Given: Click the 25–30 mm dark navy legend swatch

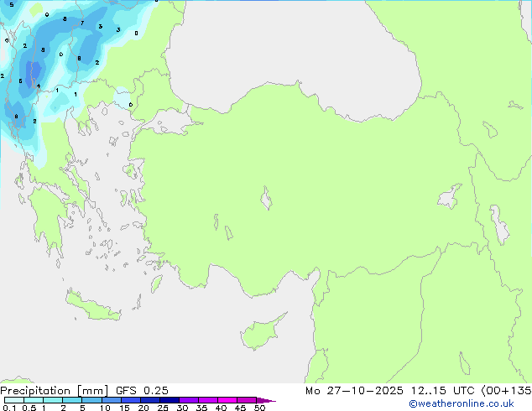Looking at the screenshot, I should point(170,400).
